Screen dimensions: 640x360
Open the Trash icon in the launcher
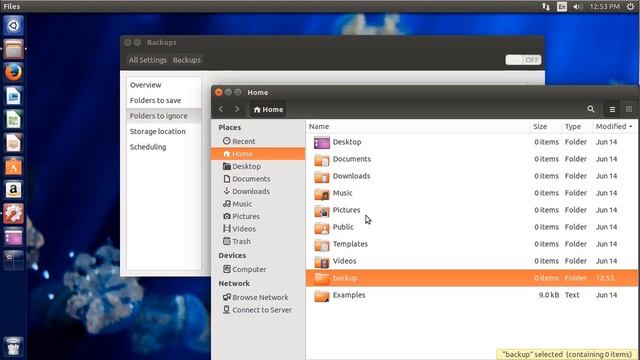[x=13, y=347]
